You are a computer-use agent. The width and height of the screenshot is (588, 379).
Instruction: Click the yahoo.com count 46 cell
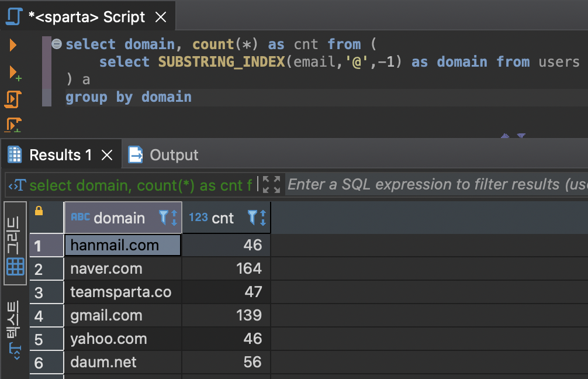(226, 339)
